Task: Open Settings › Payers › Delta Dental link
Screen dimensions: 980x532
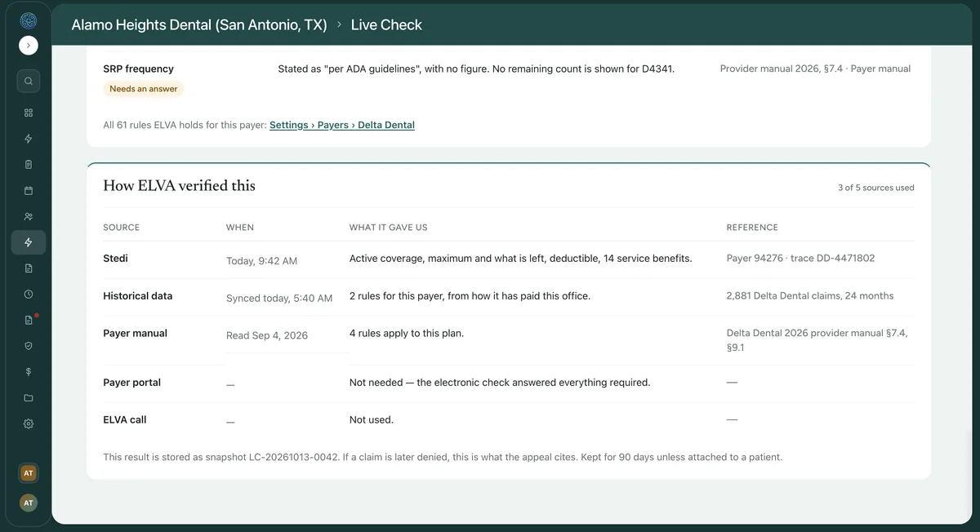Action: pyautogui.click(x=342, y=125)
